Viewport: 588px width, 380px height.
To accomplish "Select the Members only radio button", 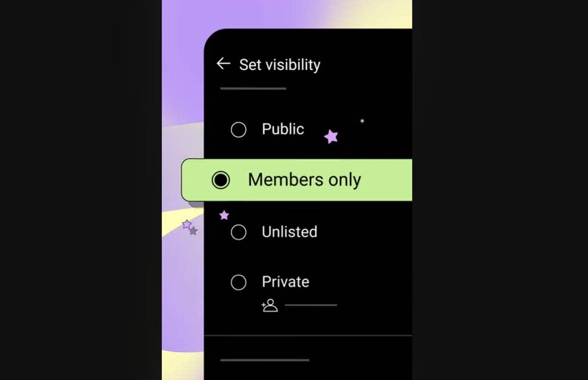I will coord(220,180).
